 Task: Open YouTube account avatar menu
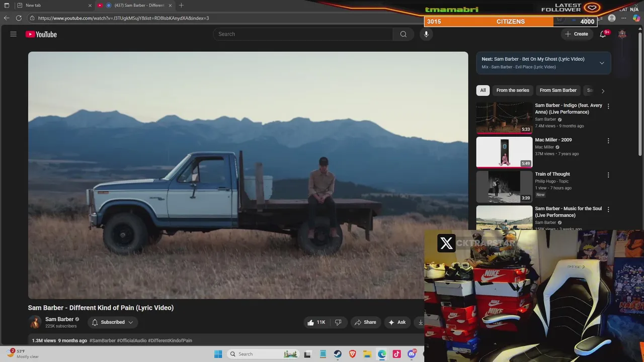(x=622, y=34)
